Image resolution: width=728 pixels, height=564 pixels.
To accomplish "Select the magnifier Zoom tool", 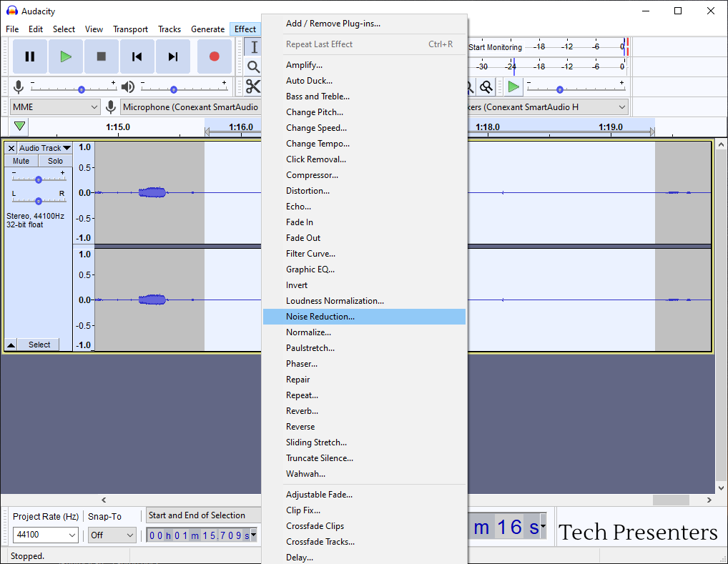I will tap(253, 67).
